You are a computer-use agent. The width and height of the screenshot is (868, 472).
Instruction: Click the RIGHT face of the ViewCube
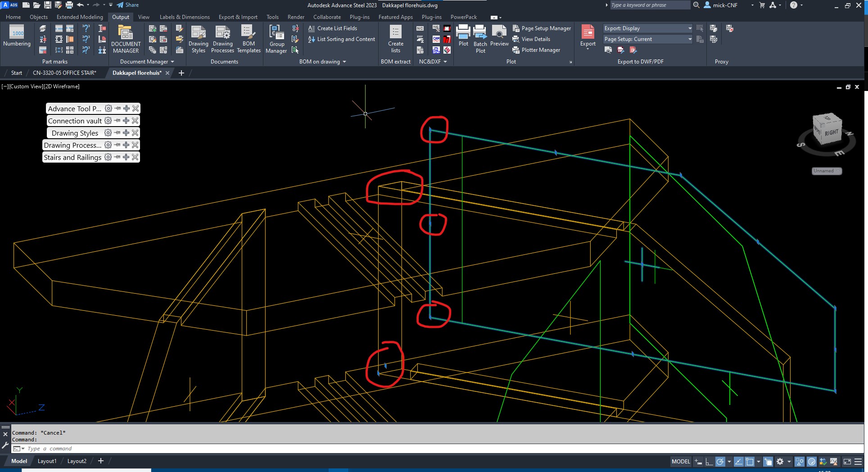click(831, 132)
